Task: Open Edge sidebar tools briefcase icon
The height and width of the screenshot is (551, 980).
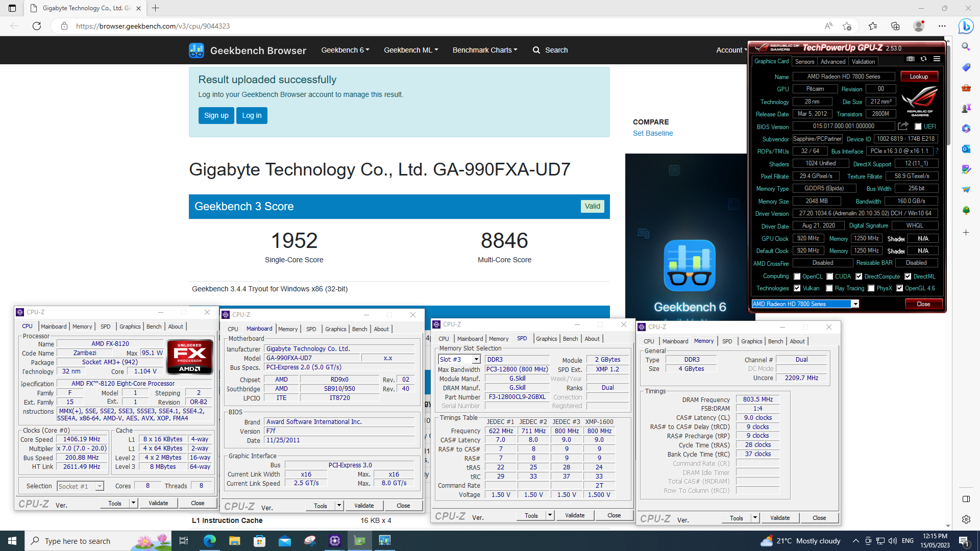Action: [966, 88]
